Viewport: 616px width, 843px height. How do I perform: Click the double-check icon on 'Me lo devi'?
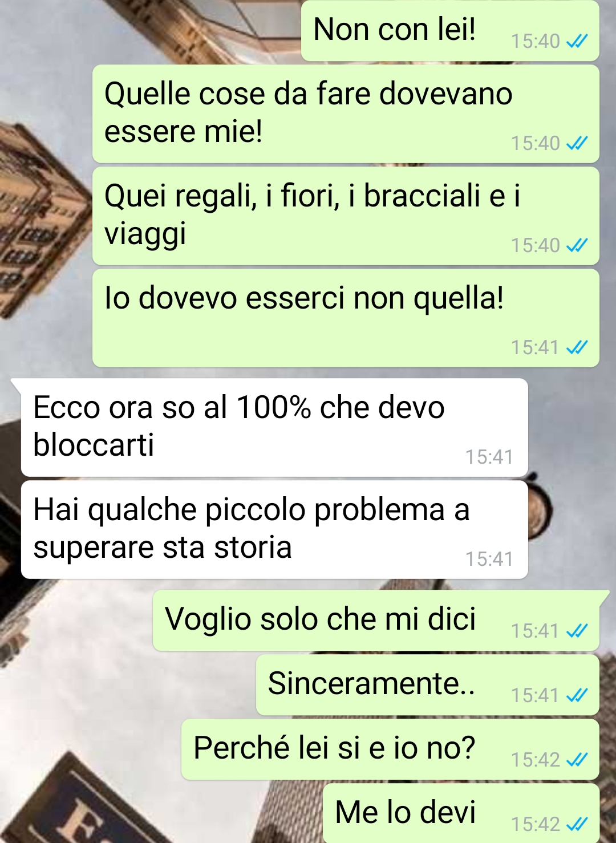point(577,824)
